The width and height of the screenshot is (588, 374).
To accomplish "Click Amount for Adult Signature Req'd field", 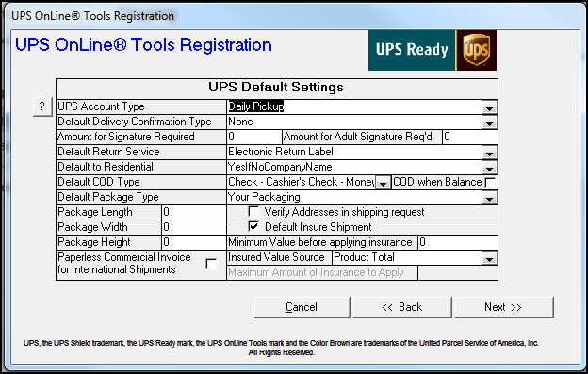I will click(470, 137).
